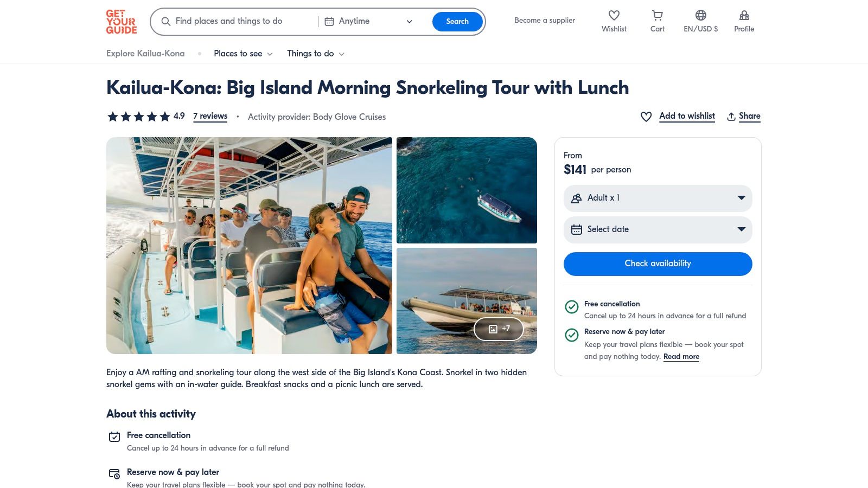Click the GetYourGuide logo

click(x=121, y=22)
